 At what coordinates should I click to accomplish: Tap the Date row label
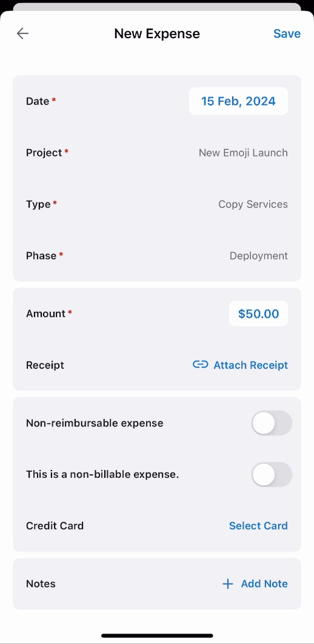(x=38, y=101)
